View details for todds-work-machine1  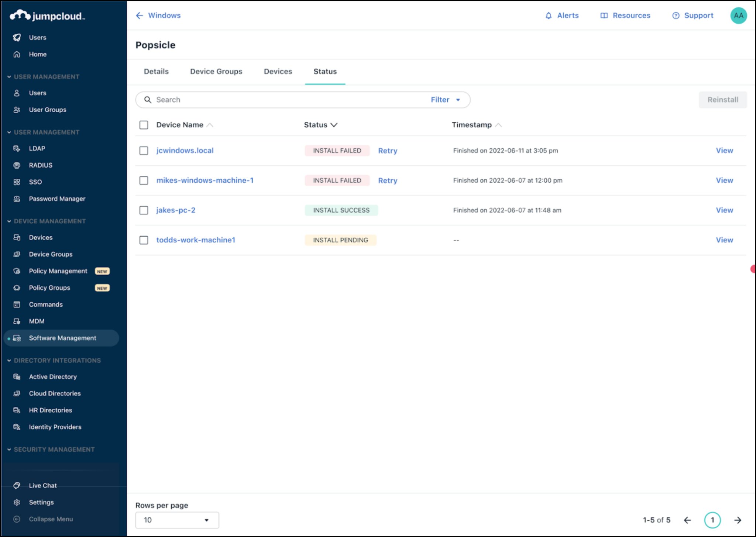click(x=724, y=240)
